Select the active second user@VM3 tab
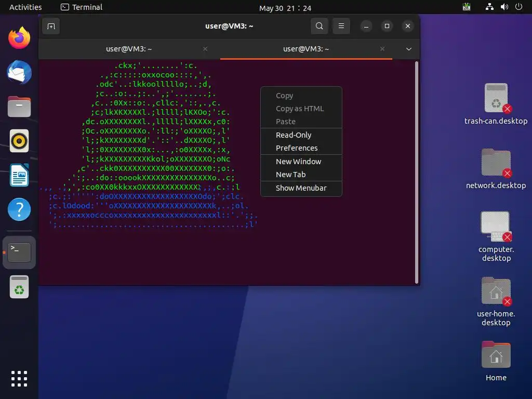 [x=306, y=49]
